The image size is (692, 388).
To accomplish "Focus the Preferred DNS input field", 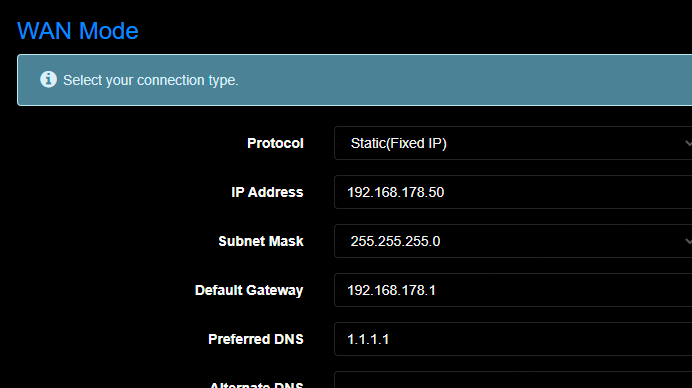I will point(513,339).
